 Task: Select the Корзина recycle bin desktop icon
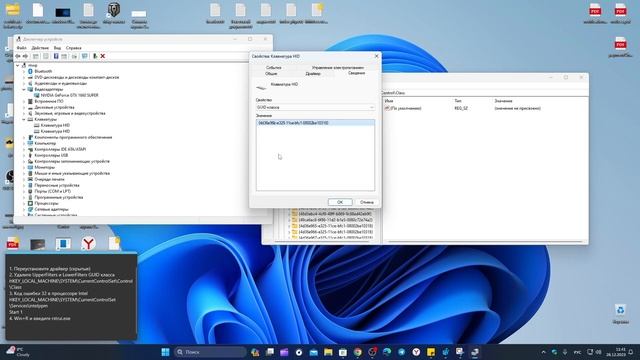(x=620, y=314)
